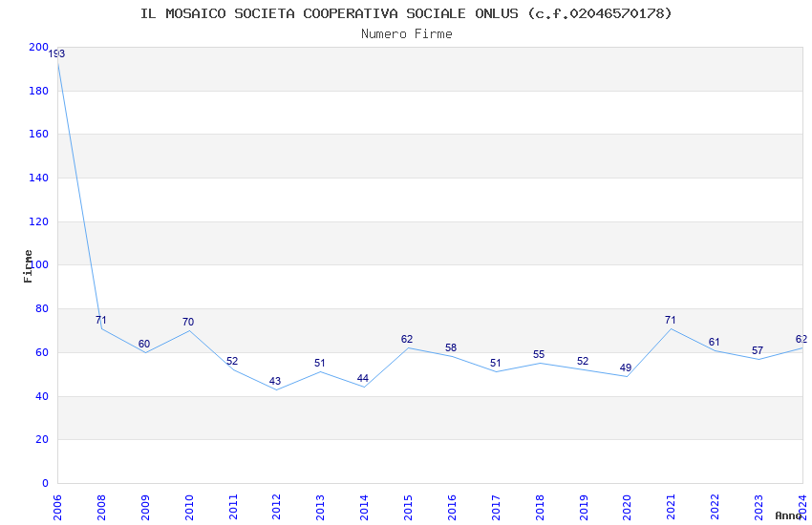Image resolution: width=812 pixels, height=525 pixels.
Task: Click the 2006 year label on x-axis
Action: point(57,508)
